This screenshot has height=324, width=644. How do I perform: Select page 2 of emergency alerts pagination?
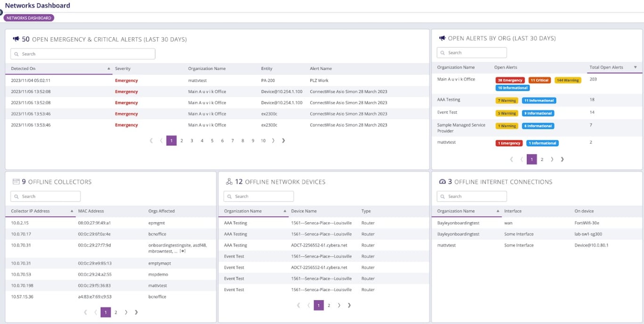pos(182,140)
